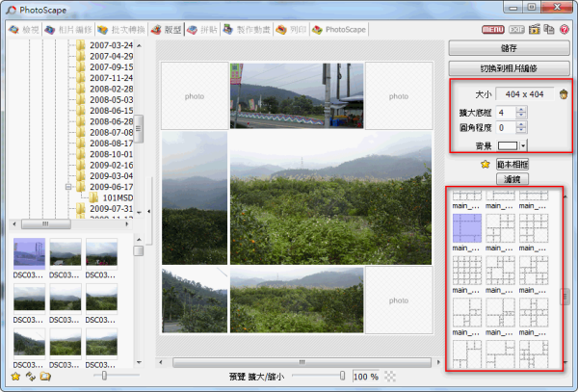Open the 檢視 viewer tab
578x392 pixels.
(24, 30)
